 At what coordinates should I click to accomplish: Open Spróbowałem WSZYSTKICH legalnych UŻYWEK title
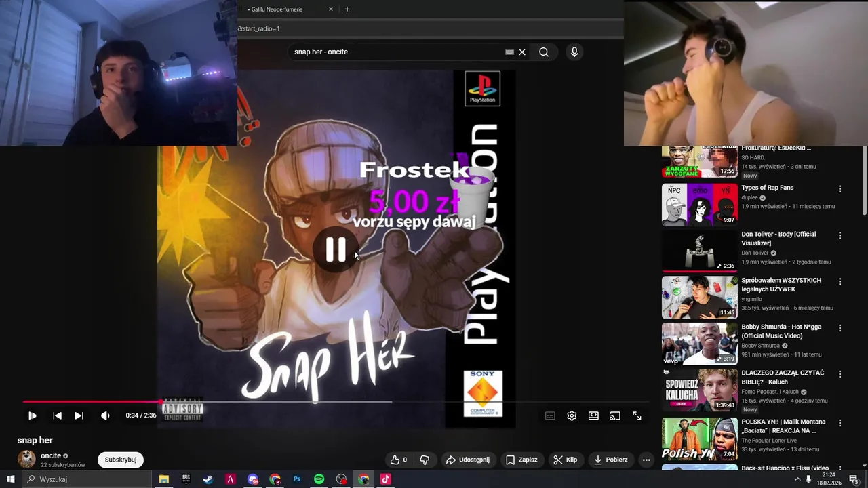781,285
